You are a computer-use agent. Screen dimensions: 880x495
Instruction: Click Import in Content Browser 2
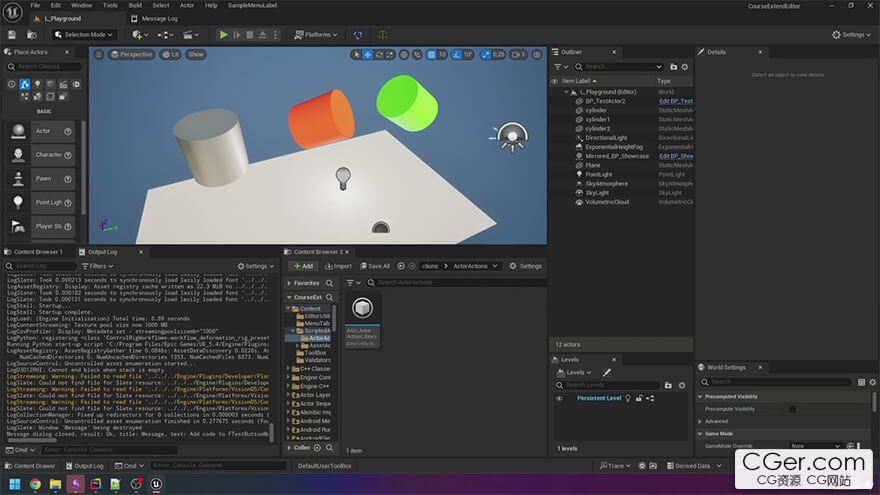[338, 266]
